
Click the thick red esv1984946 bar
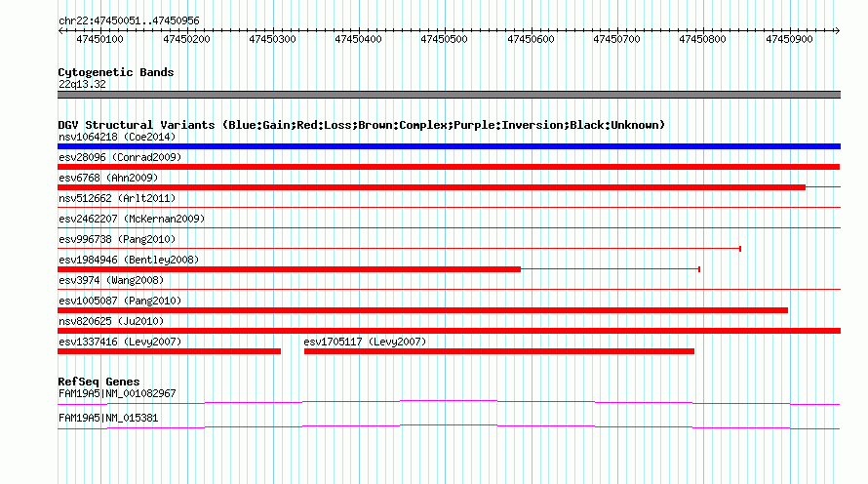pyautogui.click(x=289, y=269)
